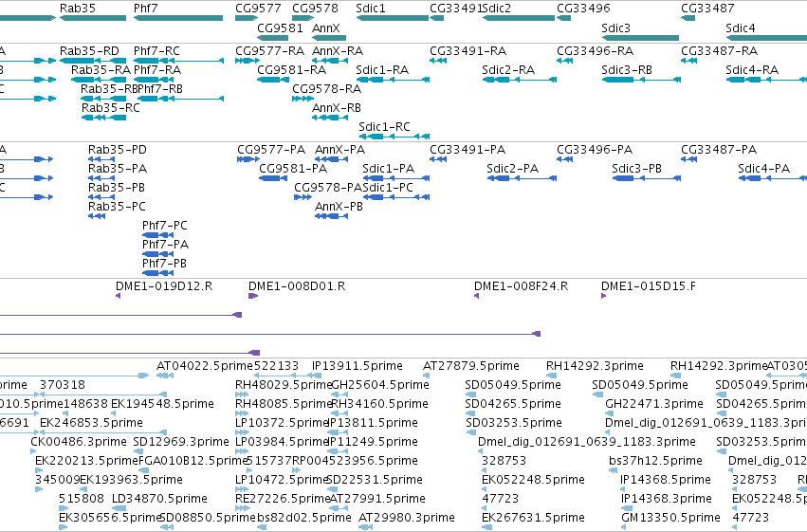Viewport: 807px width, 532px height.
Task: Select transcript CG9581-RA
Action: pos(292,70)
